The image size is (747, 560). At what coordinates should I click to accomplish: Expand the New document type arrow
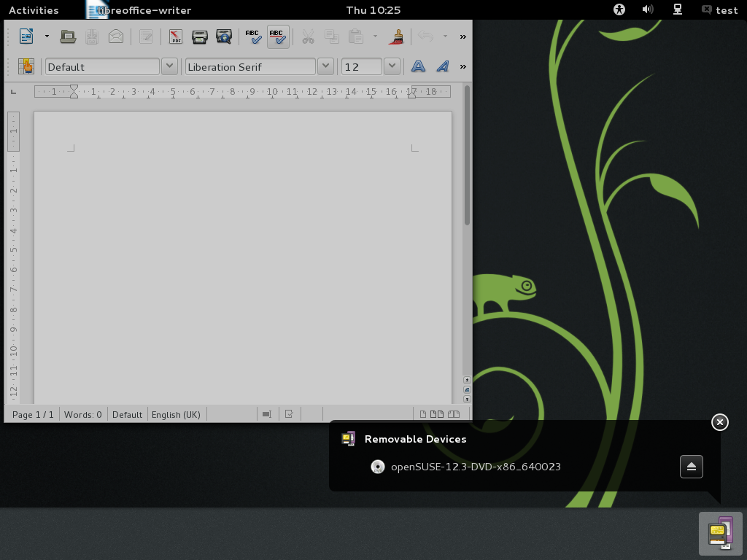tap(47, 36)
